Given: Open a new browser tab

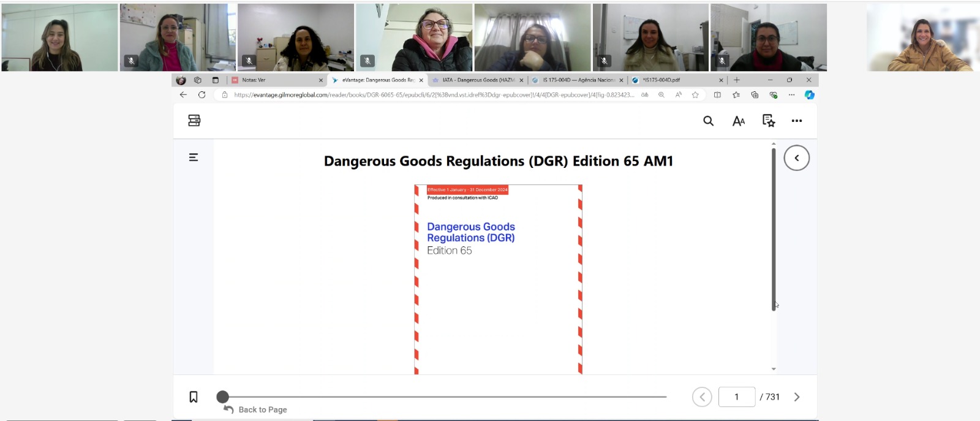Looking at the screenshot, I should [x=737, y=80].
